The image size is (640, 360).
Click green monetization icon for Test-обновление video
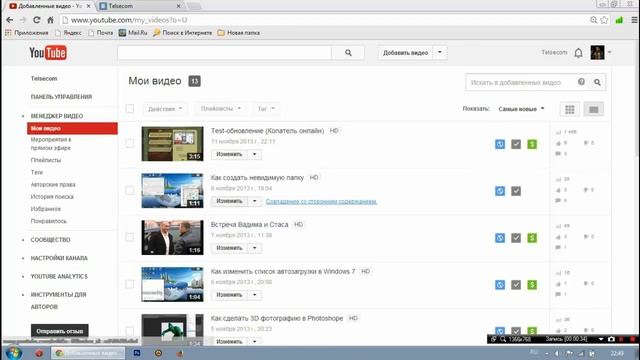pyautogui.click(x=532, y=144)
